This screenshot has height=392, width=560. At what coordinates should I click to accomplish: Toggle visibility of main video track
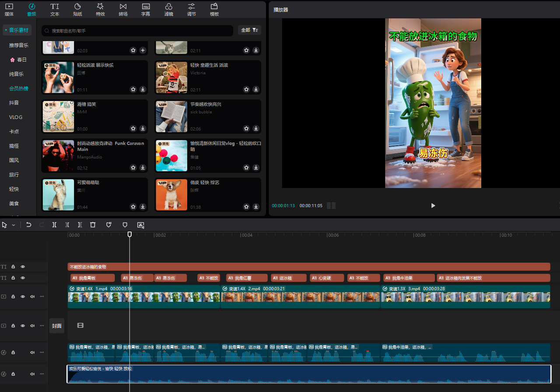click(x=23, y=296)
